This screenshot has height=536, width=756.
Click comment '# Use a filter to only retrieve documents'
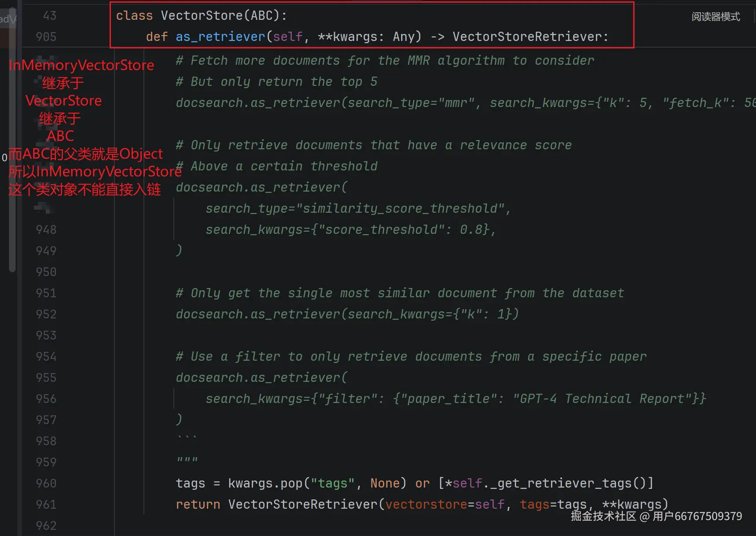(x=411, y=356)
